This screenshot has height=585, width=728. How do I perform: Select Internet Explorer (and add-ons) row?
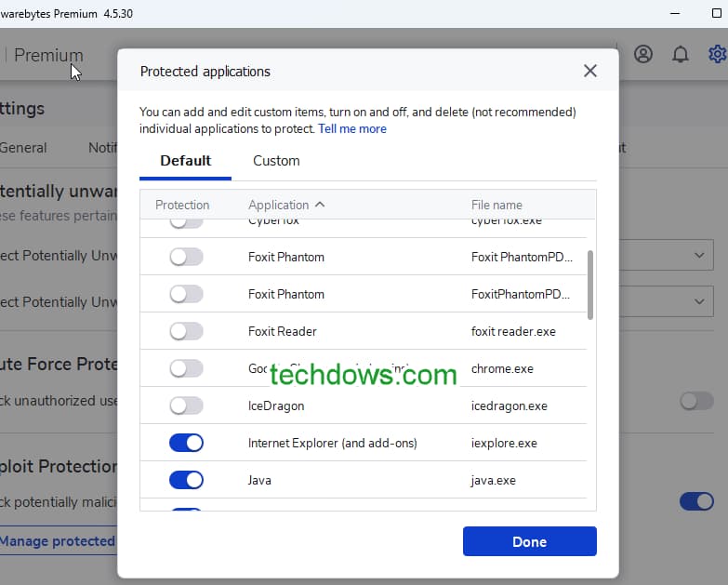(x=364, y=443)
